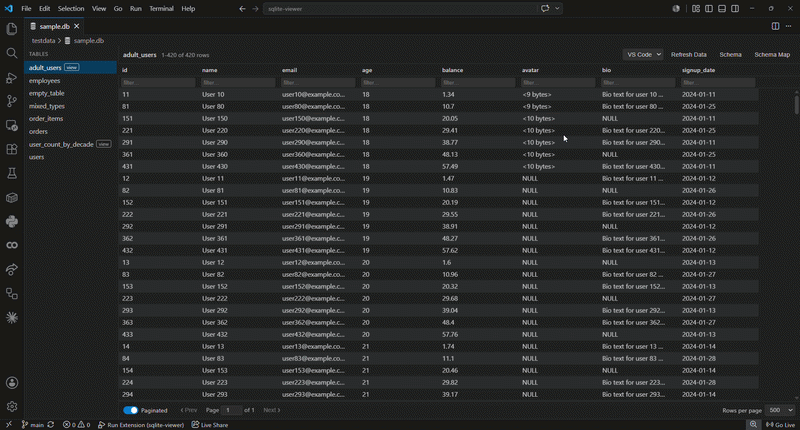
Task: Click the email column filter field
Action: tap(318, 82)
